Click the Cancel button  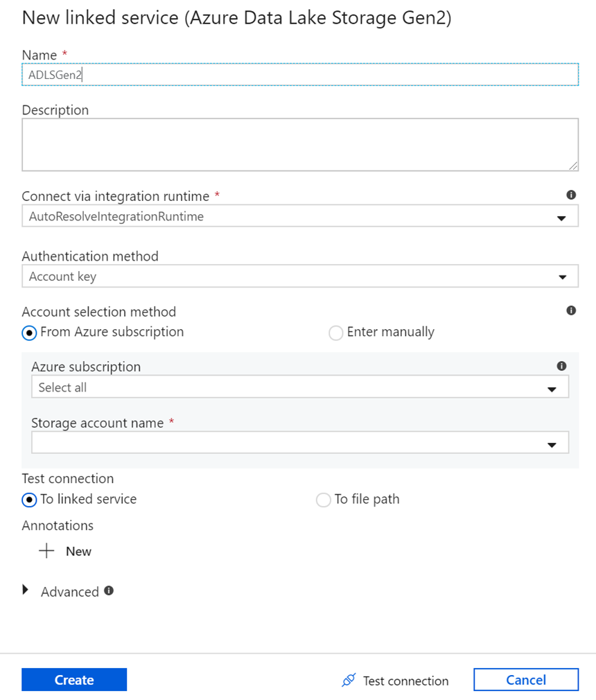[x=525, y=679]
